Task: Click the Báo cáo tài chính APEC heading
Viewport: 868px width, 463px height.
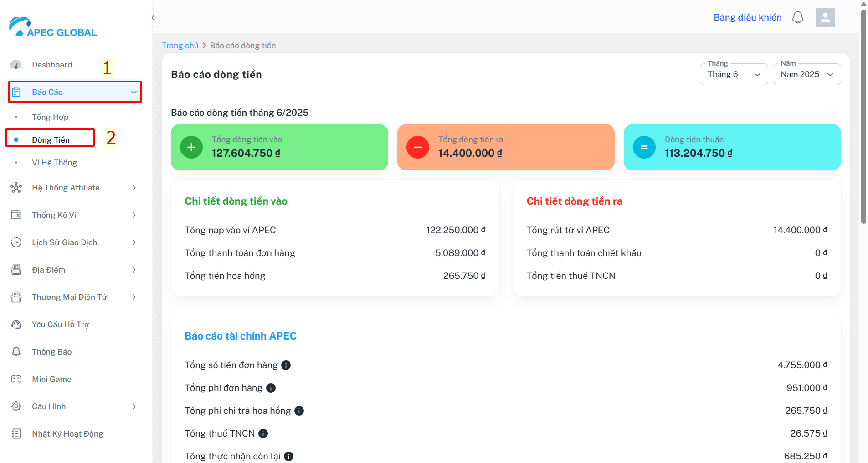Action: pos(241,336)
